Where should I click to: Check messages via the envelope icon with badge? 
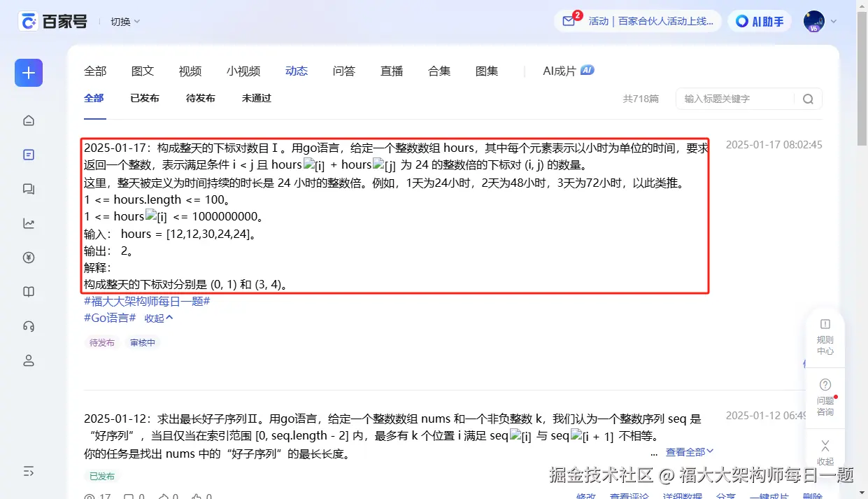570,21
